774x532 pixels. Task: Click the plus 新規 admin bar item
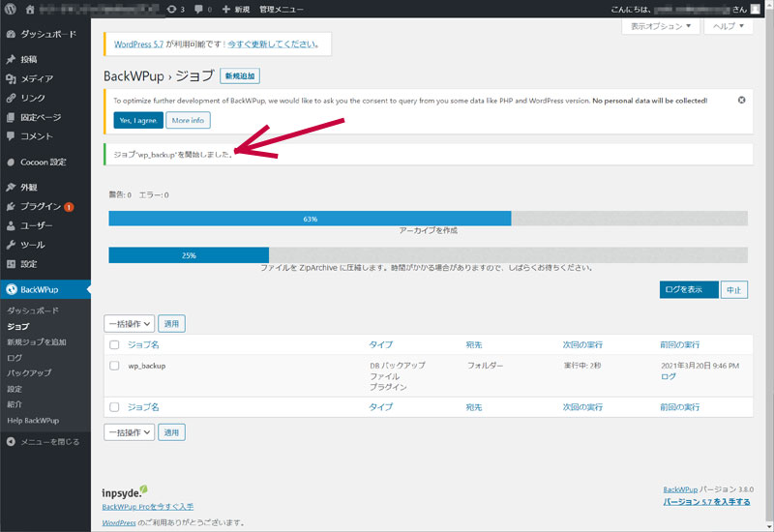pyautogui.click(x=236, y=9)
